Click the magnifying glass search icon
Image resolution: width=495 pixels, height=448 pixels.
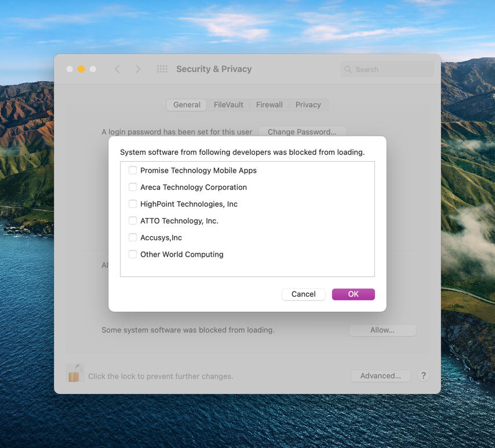click(x=348, y=70)
